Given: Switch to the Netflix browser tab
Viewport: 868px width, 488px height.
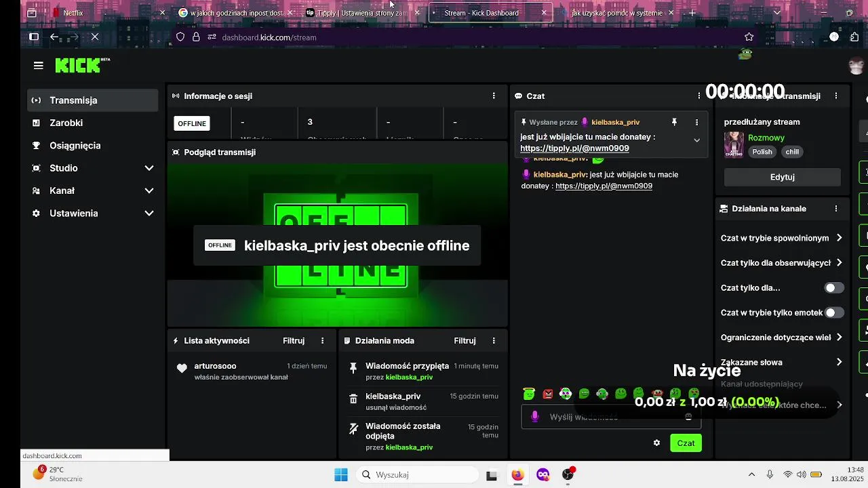Looking at the screenshot, I should [x=108, y=13].
